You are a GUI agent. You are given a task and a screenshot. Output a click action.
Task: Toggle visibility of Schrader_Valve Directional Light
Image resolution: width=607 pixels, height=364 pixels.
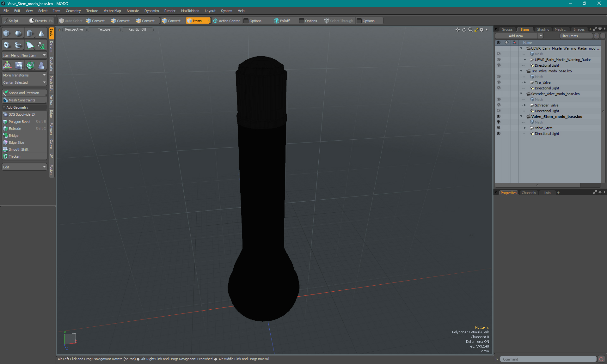pos(499,111)
